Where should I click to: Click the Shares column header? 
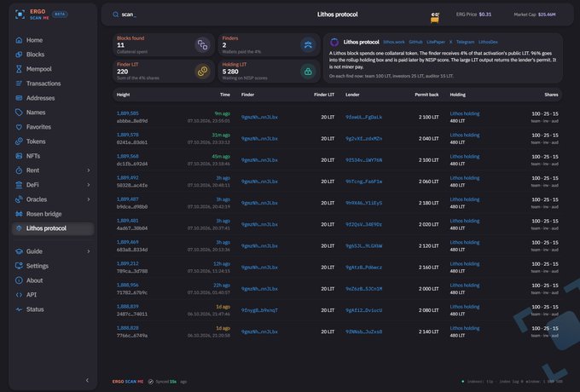click(551, 95)
